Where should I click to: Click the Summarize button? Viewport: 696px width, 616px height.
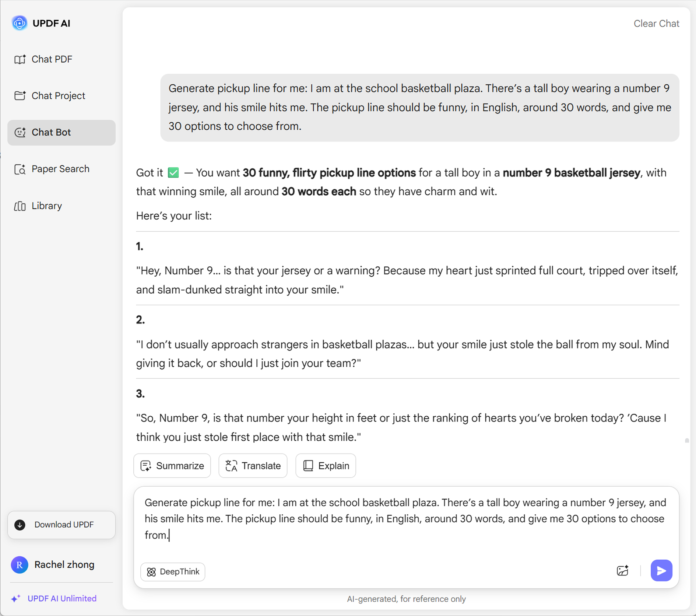(x=172, y=466)
